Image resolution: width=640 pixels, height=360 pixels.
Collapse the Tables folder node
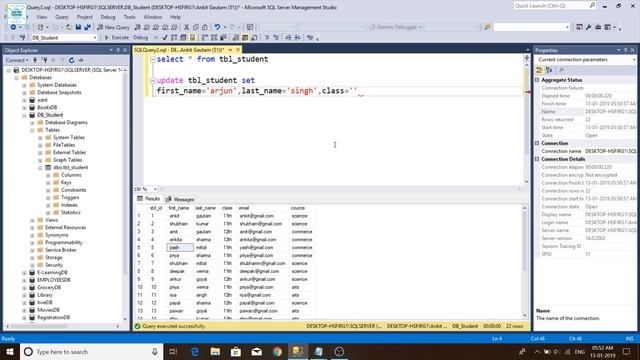pyautogui.click(x=32, y=130)
